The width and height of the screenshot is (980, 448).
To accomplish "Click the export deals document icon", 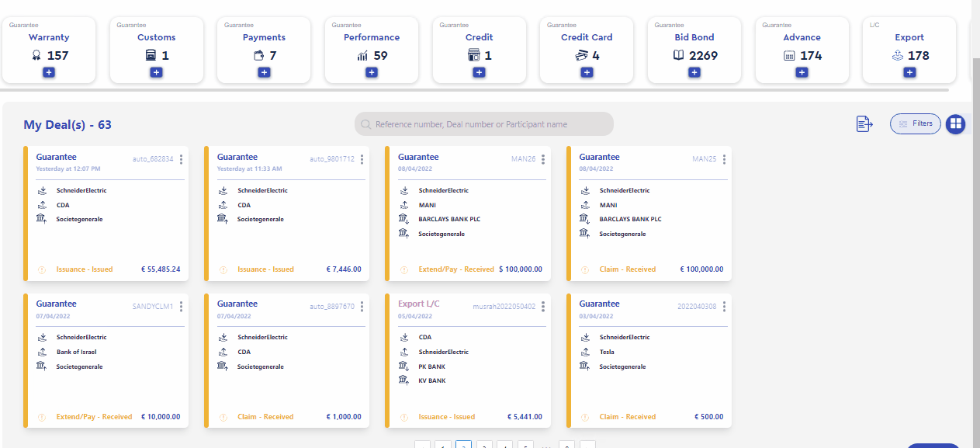I will [x=864, y=124].
